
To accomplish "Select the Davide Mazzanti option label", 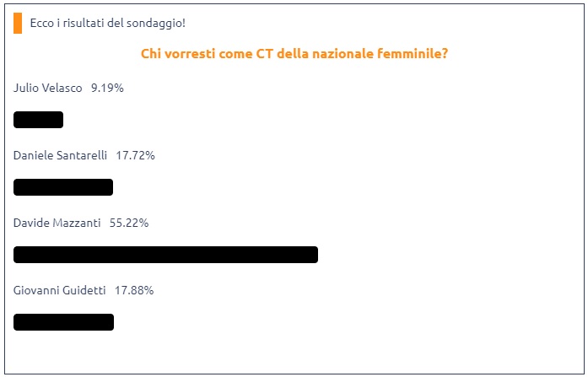I will pos(57,223).
